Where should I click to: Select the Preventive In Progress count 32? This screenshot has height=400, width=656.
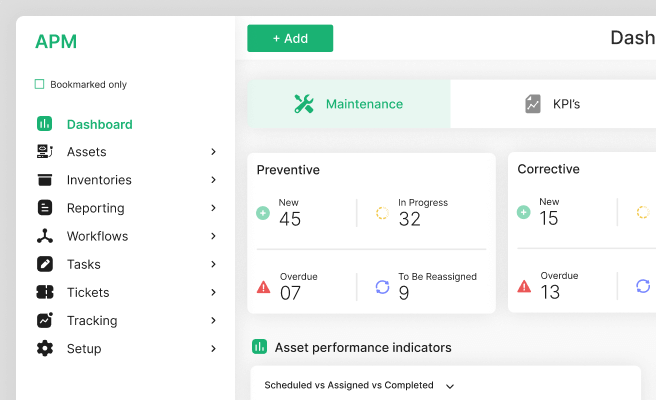[410, 219]
